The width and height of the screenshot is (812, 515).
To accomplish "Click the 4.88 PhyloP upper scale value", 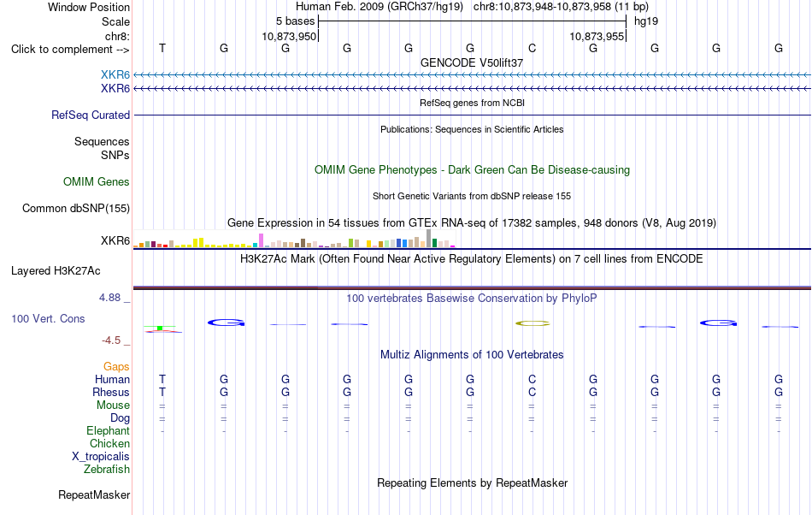I will [109, 298].
